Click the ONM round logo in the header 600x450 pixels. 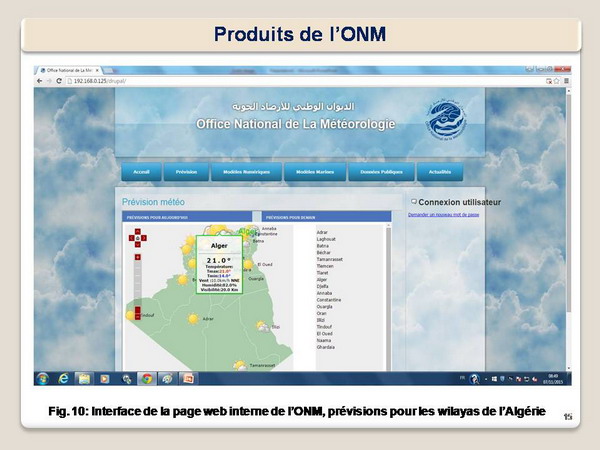click(x=446, y=119)
